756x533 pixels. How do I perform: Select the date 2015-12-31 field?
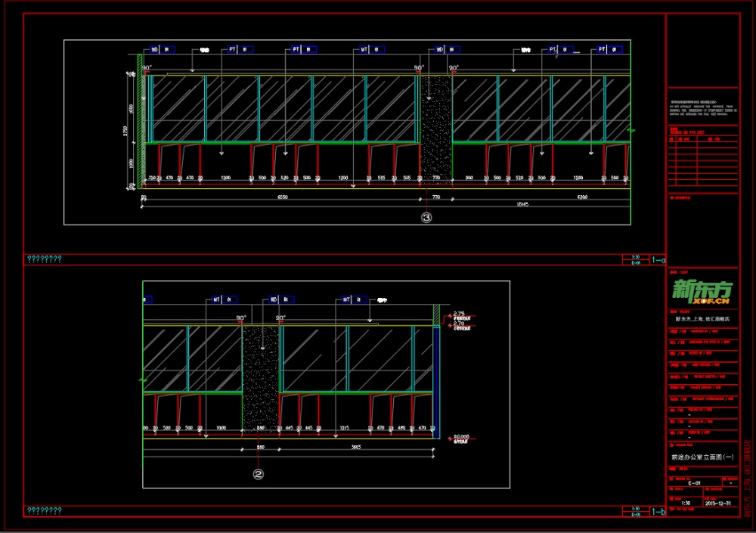(719, 502)
